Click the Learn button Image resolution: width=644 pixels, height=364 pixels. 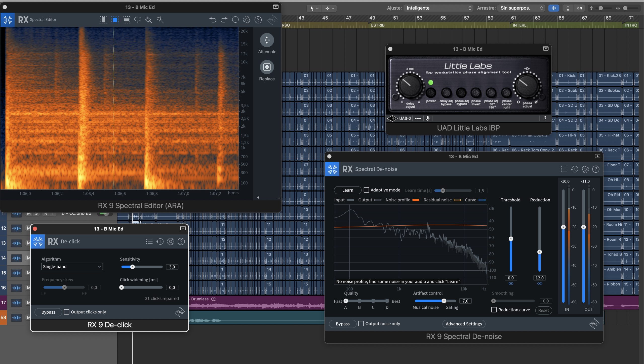347,190
